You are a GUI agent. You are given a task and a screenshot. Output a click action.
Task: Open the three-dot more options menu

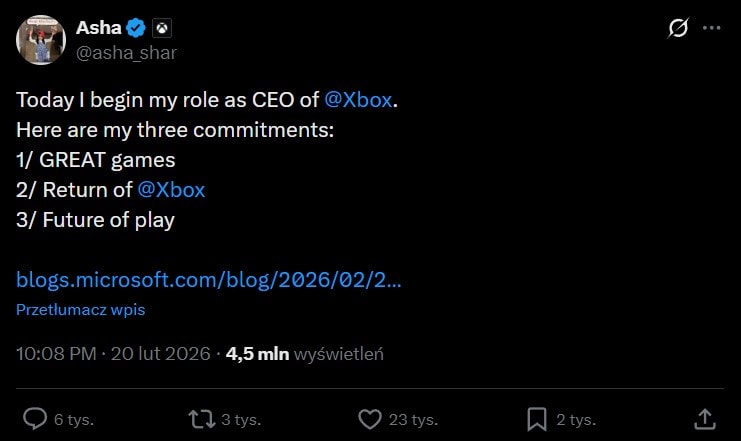pos(712,28)
